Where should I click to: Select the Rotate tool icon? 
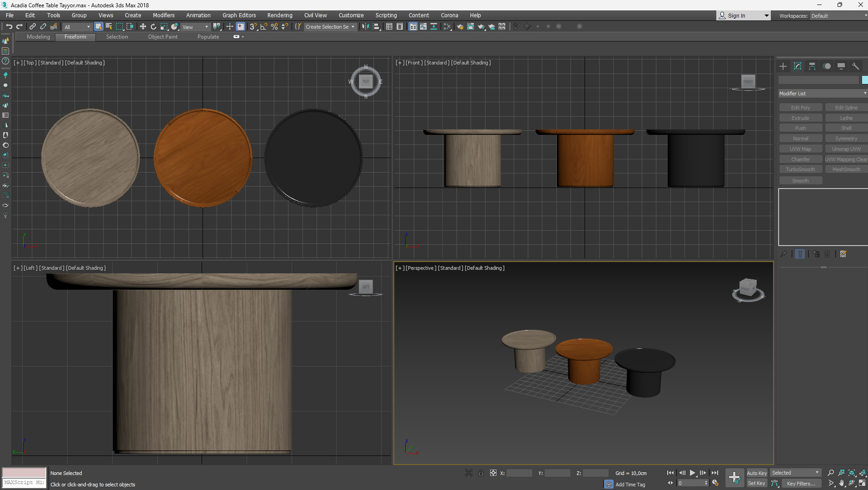(154, 27)
